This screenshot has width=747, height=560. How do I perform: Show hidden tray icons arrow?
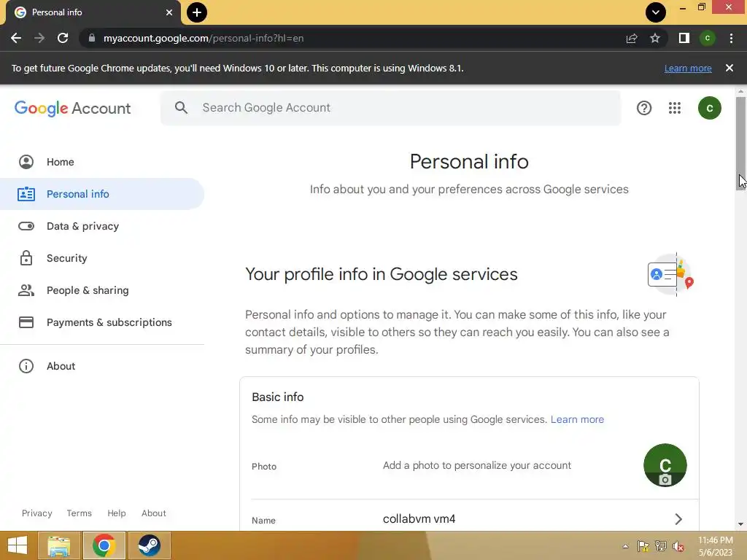click(x=625, y=546)
